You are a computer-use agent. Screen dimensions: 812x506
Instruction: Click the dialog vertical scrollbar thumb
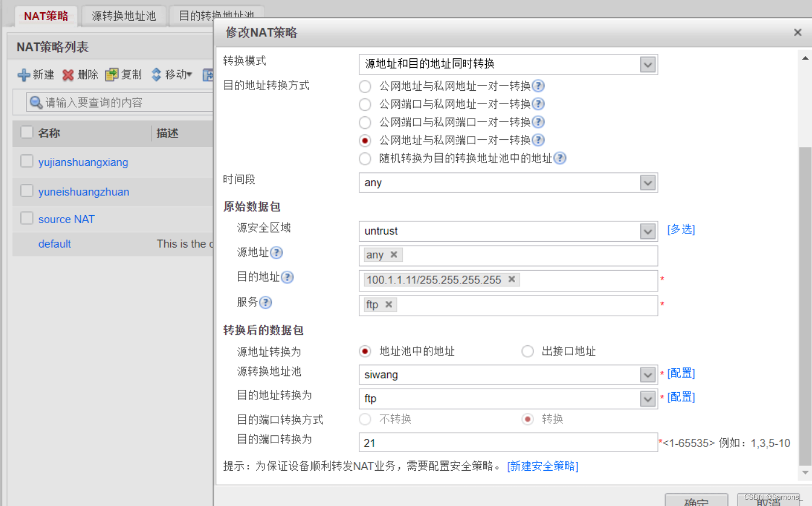click(x=805, y=306)
